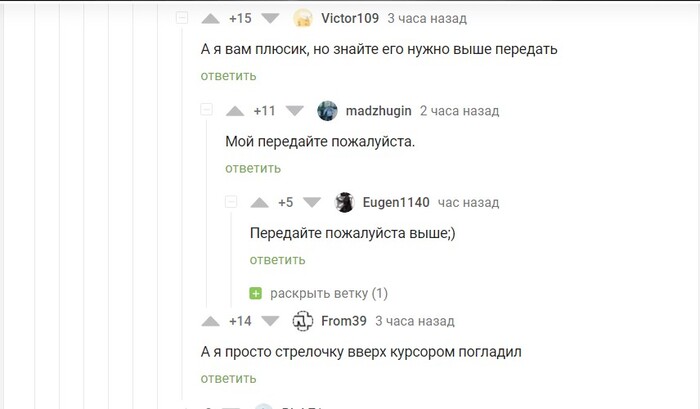Downvote Victor109's comment
Screen dimensions: 700x409
pos(271,19)
